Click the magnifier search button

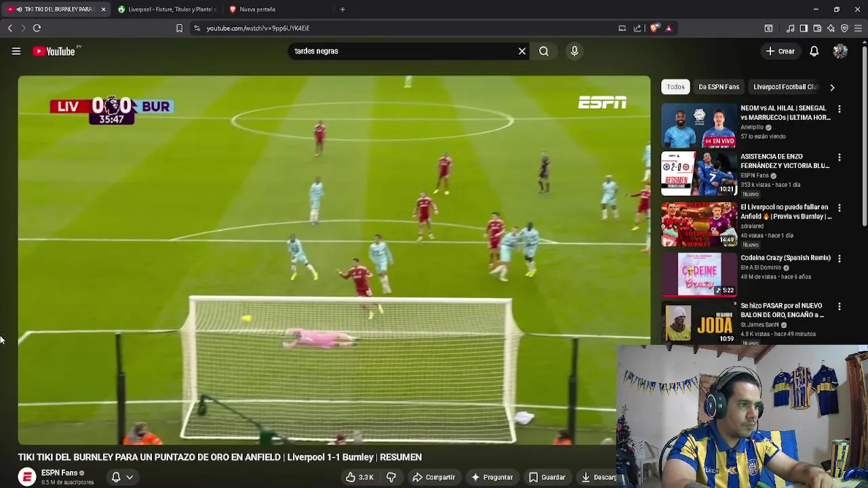[x=544, y=51]
